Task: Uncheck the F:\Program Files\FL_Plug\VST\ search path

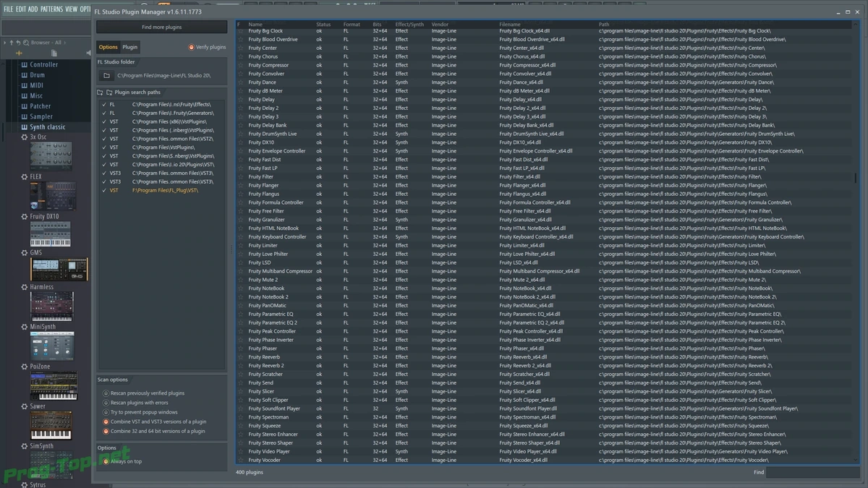Action: [104, 190]
